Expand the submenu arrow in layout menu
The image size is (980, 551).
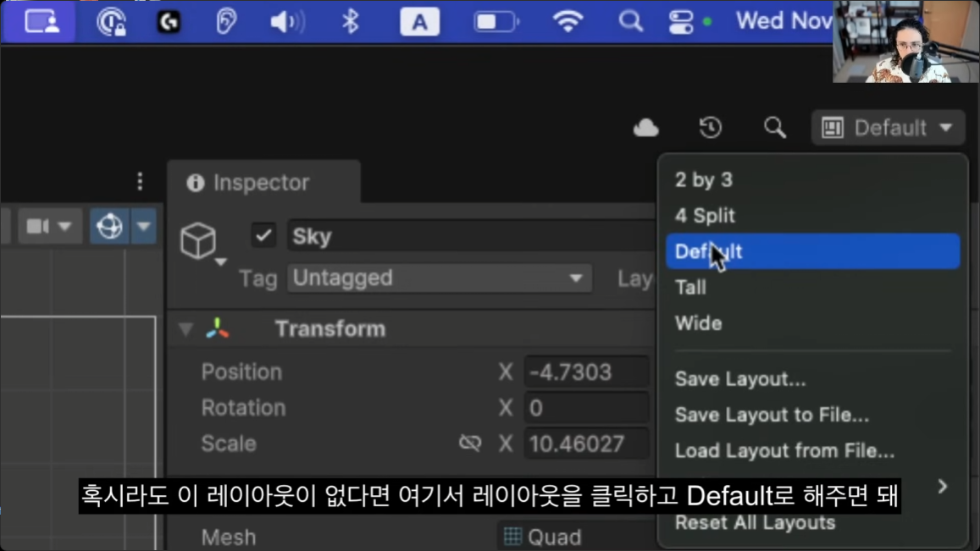[943, 486]
